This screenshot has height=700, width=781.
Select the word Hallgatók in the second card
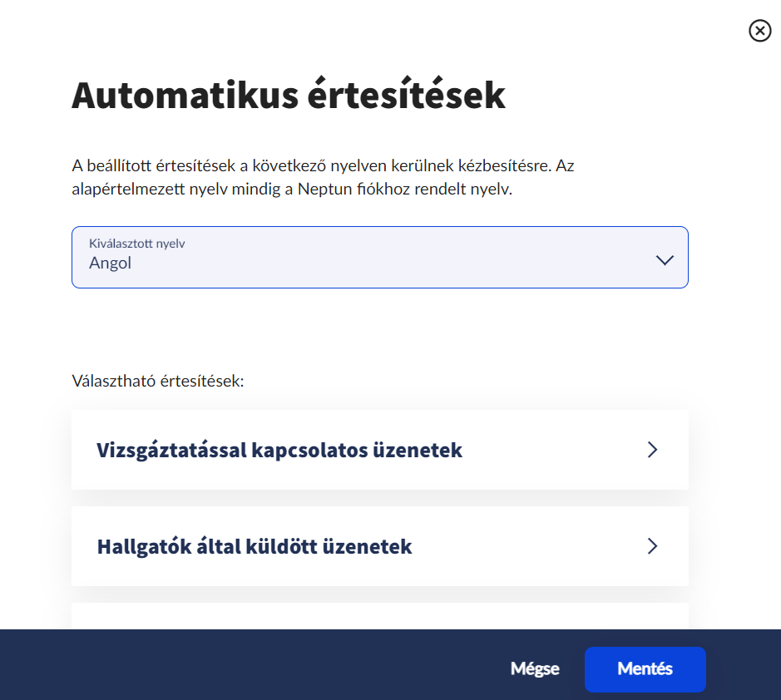click(138, 547)
